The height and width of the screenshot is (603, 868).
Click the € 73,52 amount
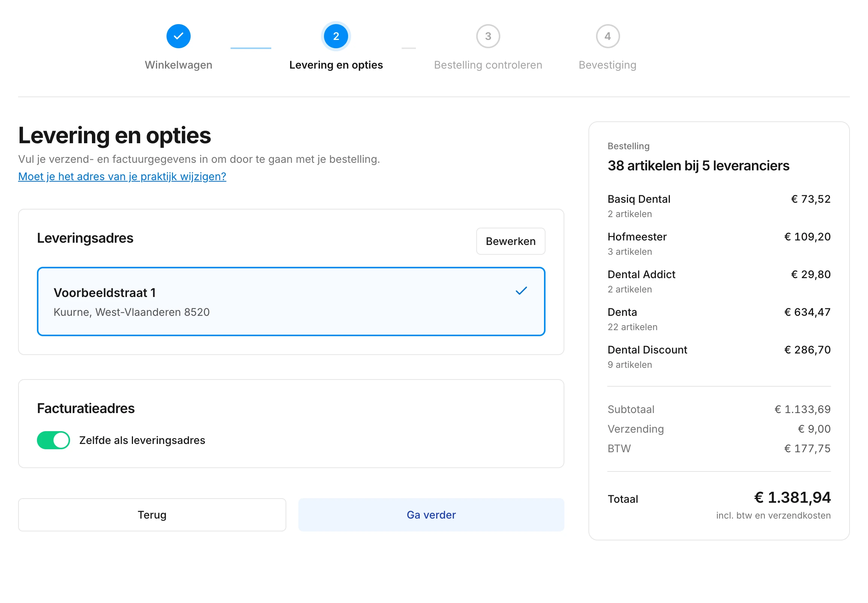point(811,199)
